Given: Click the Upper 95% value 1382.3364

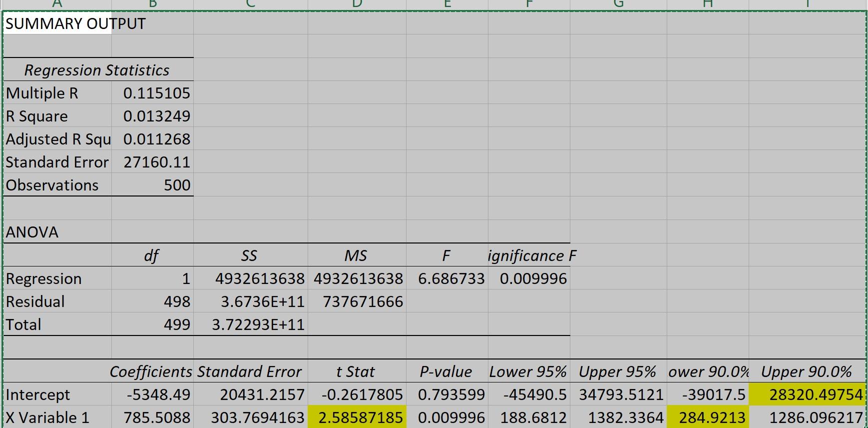Looking at the screenshot, I should 618,416.
